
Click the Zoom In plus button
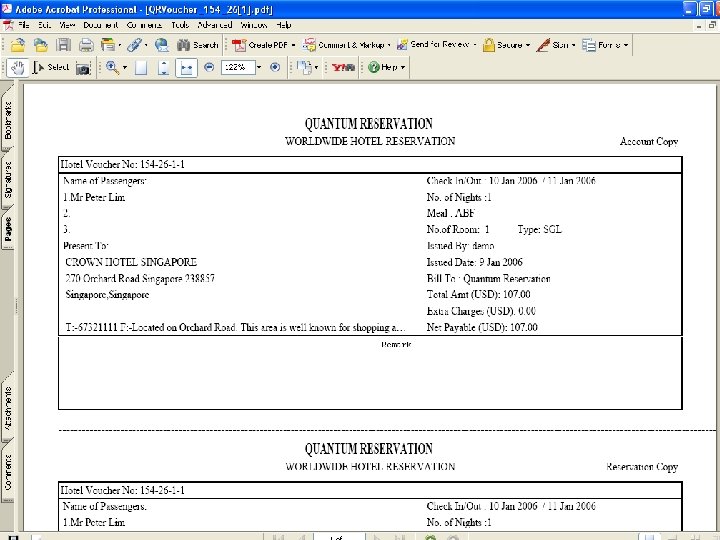coord(275,68)
